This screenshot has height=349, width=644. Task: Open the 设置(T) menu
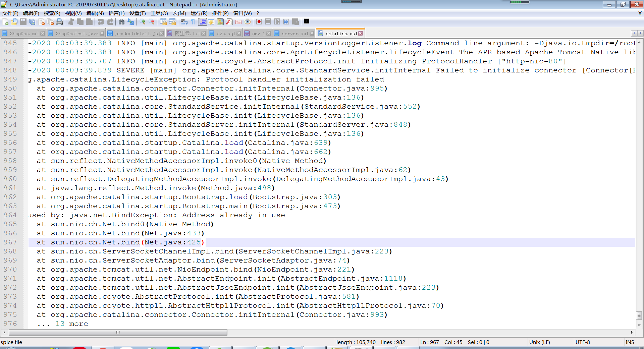click(x=138, y=13)
